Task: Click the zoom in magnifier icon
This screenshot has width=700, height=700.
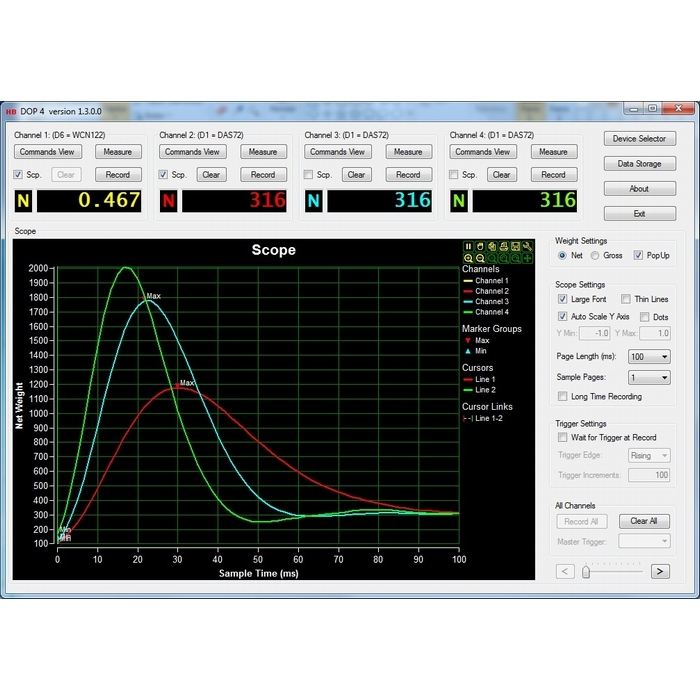Action: point(467,258)
